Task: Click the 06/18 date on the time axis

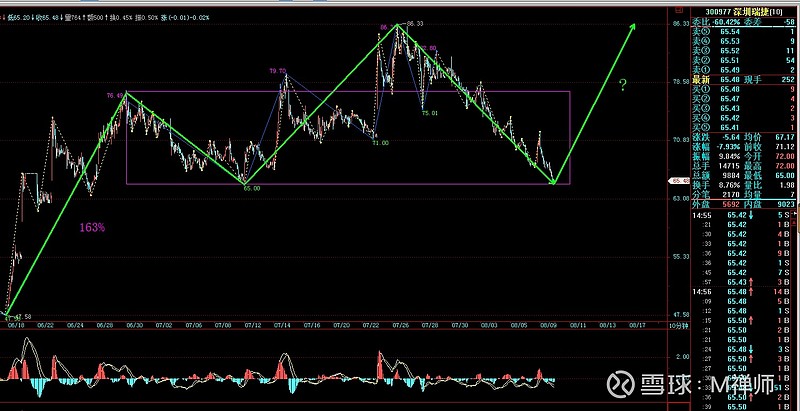Action: coord(17,325)
